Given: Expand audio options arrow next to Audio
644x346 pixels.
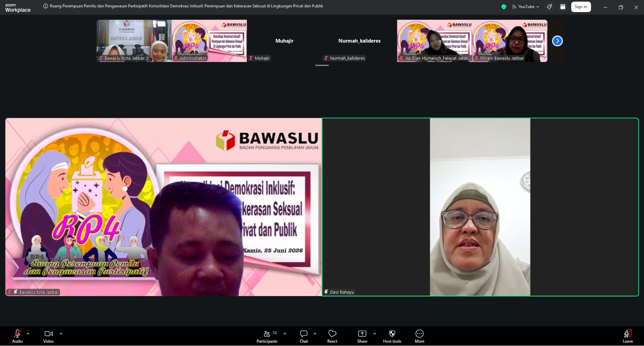Looking at the screenshot, I should pyautogui.click(x=28, y=334).
